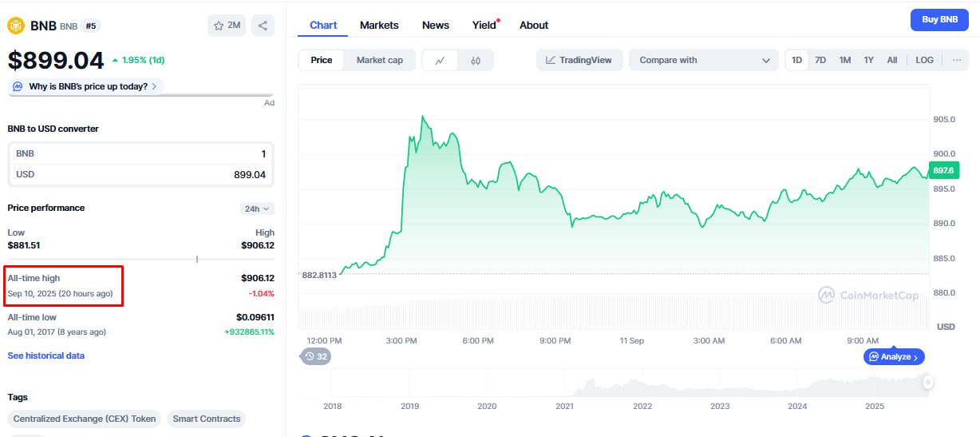This screenshot has height=437, width=980.
Task: Click the timeline range handle at 2025
Action: point(928,383)
